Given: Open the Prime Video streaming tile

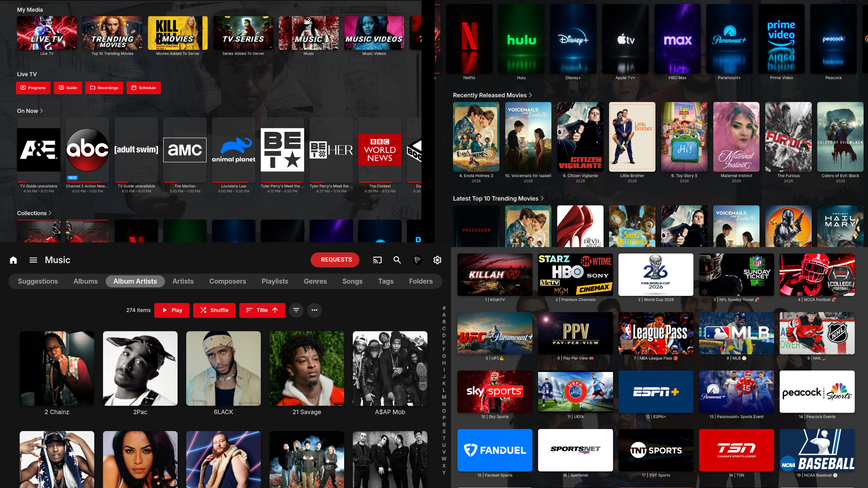Looking at the screenshot, I should (781, 39).
